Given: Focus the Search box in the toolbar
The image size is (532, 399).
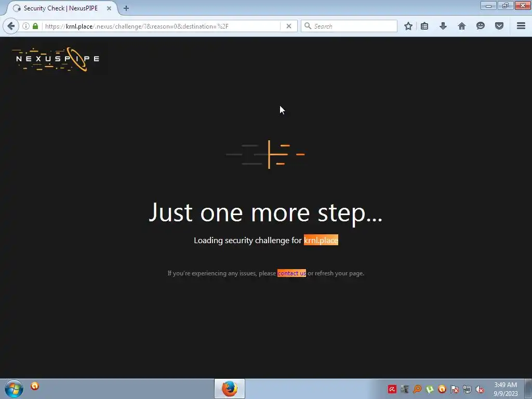Looking at the screenshot, I should pos(349,26).
